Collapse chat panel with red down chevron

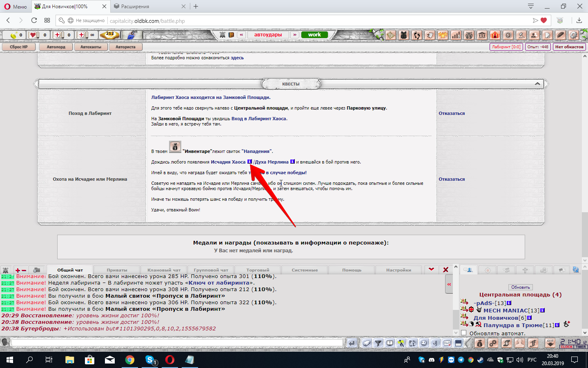431,269
